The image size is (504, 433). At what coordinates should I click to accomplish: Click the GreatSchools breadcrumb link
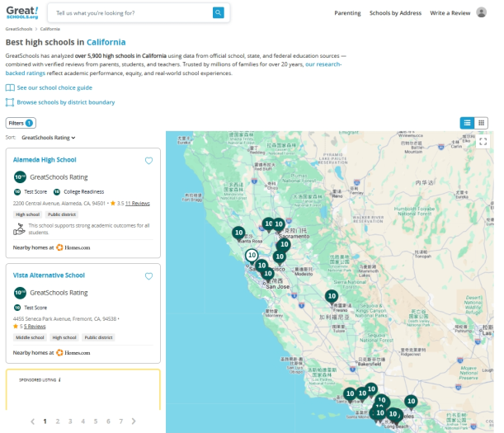[19, 29]
